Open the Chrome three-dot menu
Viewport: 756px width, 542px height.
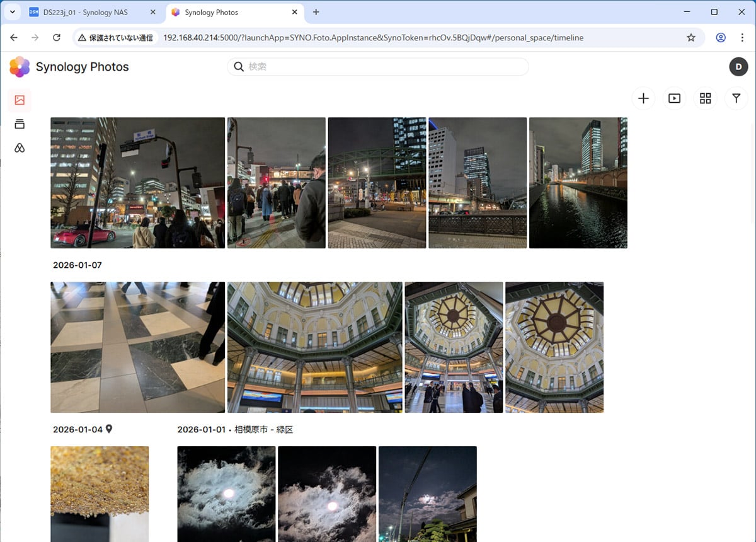(x=742, y=38)
